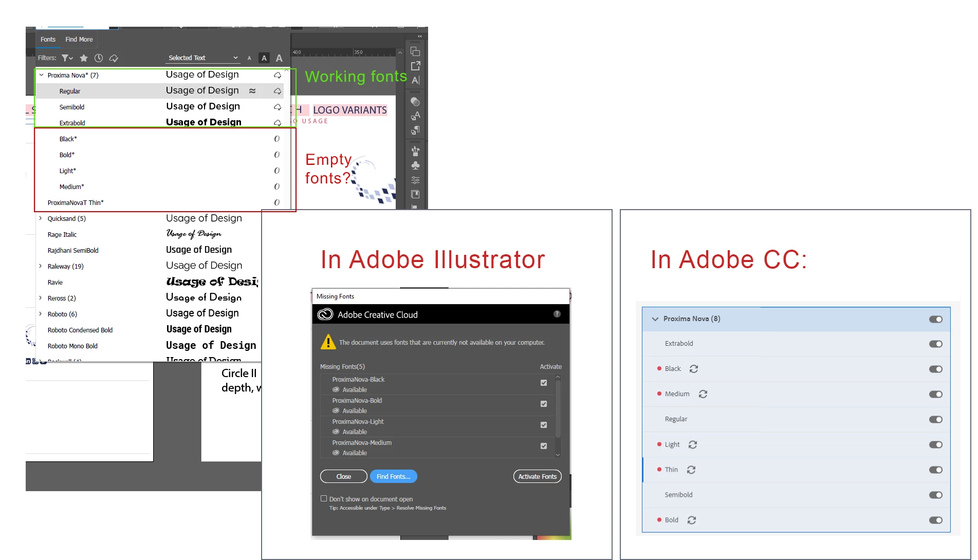Select the Roboto Condensed Bold font
The image size is (978, 560).
pos(149,330)
